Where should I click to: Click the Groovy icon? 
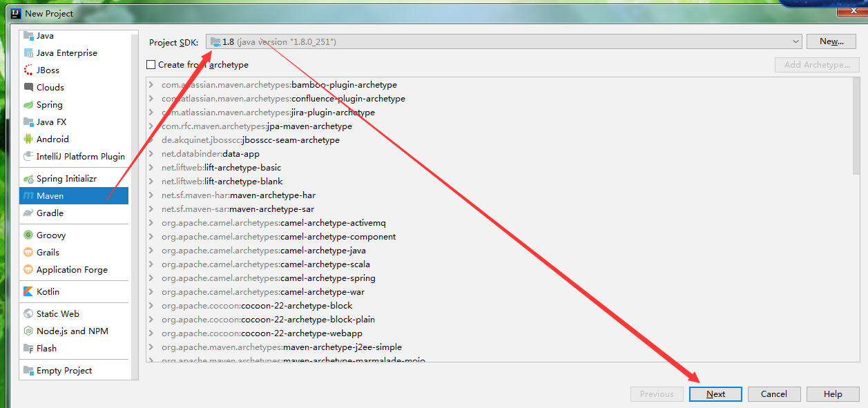tap(28, 235)
